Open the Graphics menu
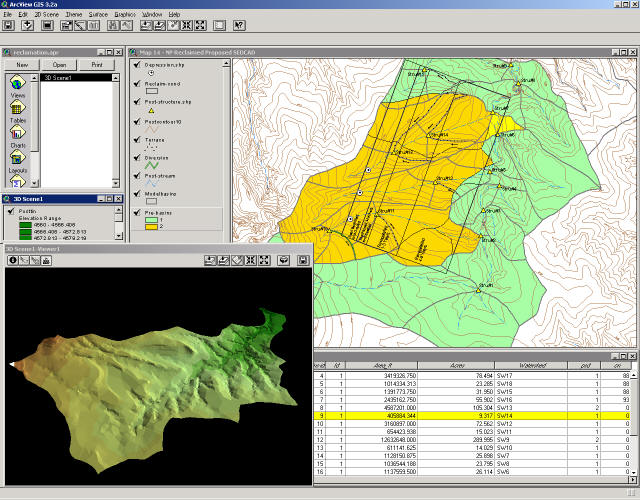Viewport: 640px width, 500px height. coord(125,15)
